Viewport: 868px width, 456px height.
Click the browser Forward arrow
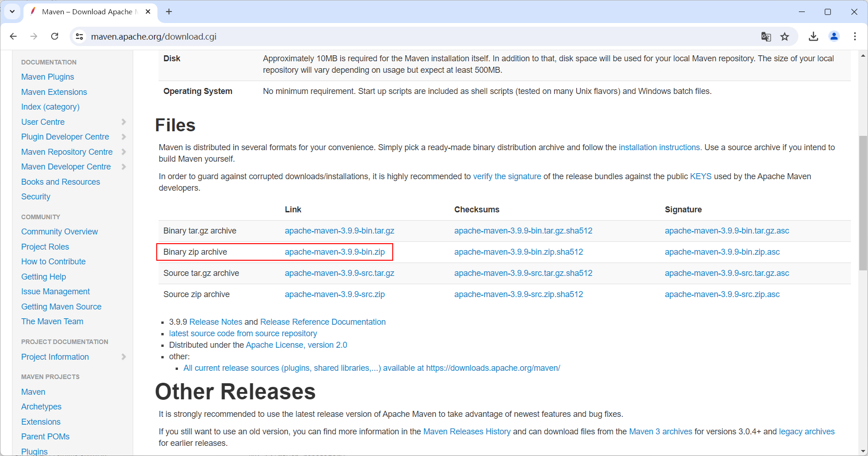click(x=34, y=36)
